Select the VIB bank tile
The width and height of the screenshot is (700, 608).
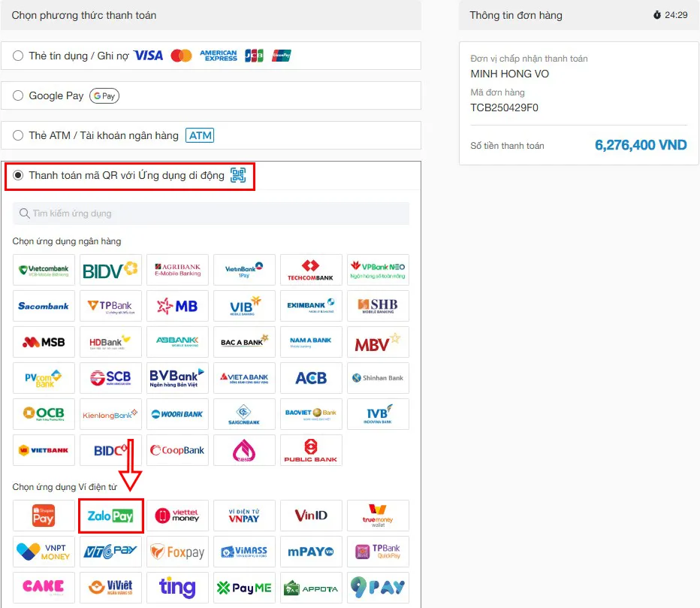click(x=244, y=306)
